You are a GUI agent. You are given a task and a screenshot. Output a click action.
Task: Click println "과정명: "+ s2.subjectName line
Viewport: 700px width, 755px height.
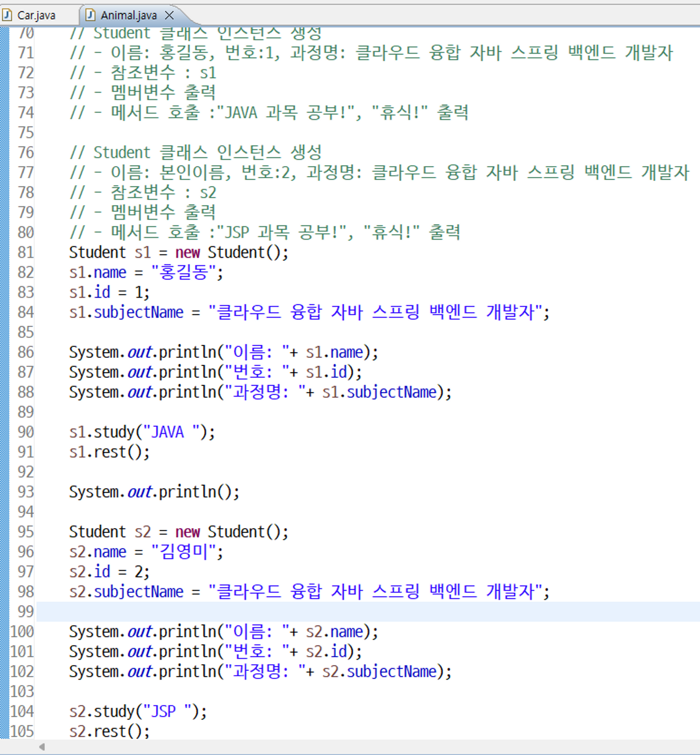click(260, 672)
